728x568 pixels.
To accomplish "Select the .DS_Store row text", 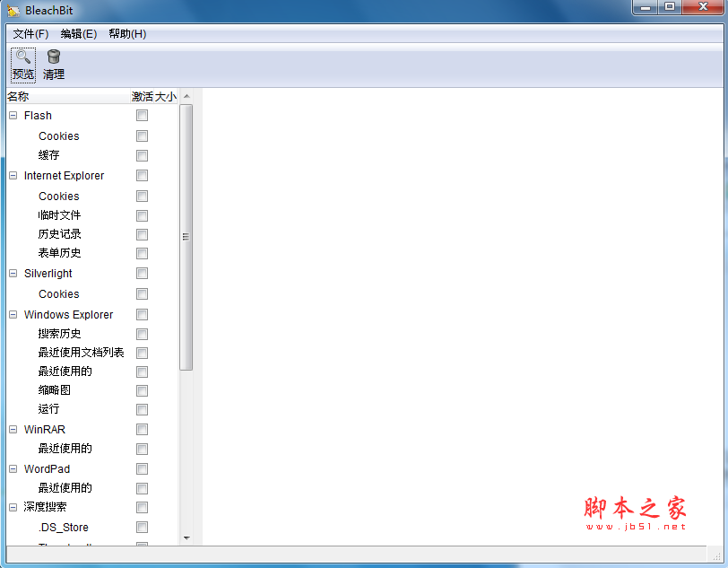I will (x=64, y=528).
